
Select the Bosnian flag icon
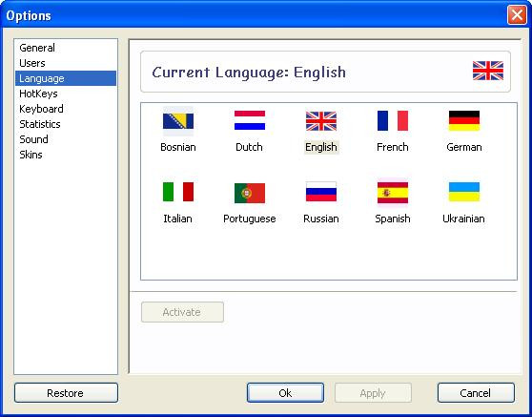click(178, 121)
